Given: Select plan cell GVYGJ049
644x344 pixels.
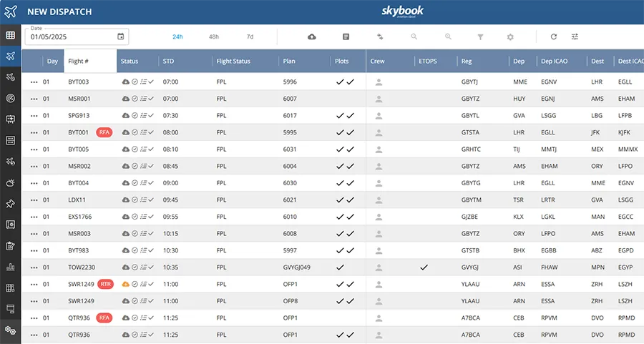Looking at the screenshot, I should pos(296,267).
